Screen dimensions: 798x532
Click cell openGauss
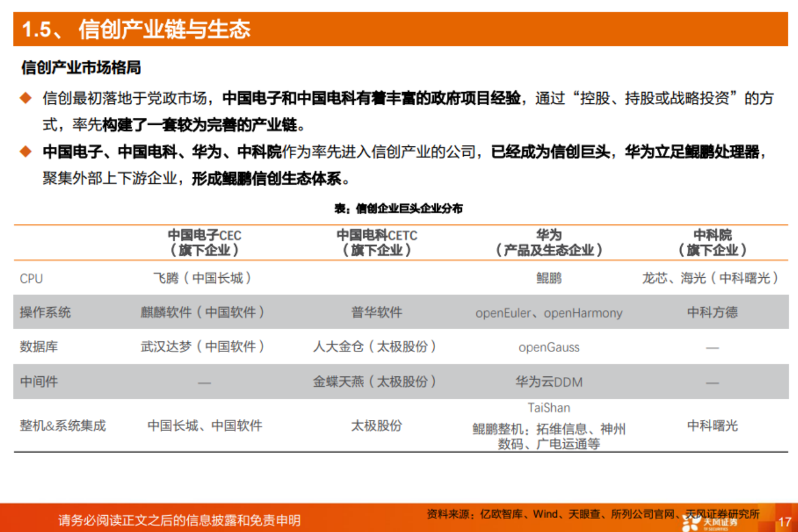click(549, 348)
